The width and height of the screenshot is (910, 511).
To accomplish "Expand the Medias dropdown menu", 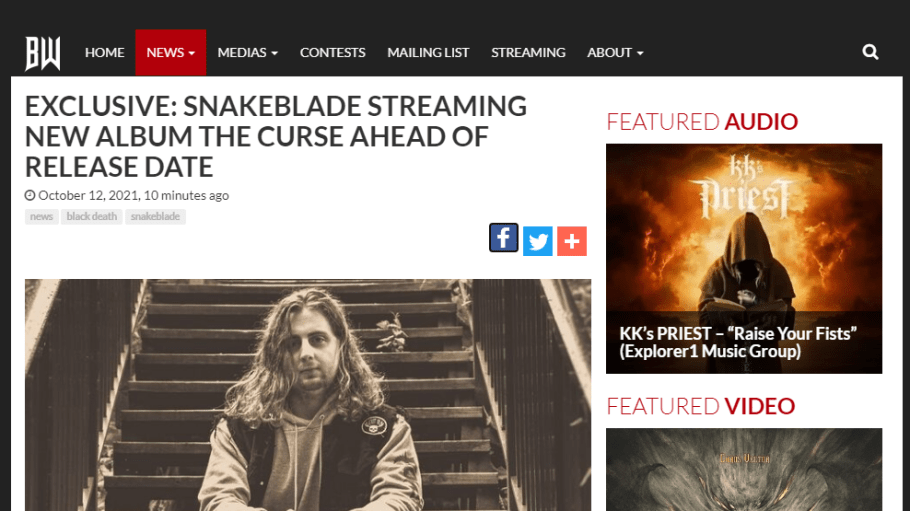I will tap(248, 52).
